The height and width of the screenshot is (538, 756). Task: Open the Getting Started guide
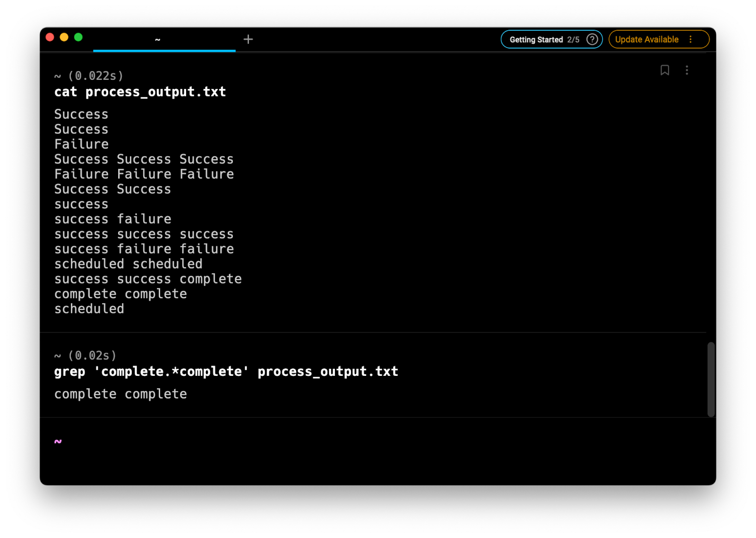click(543, 40)
